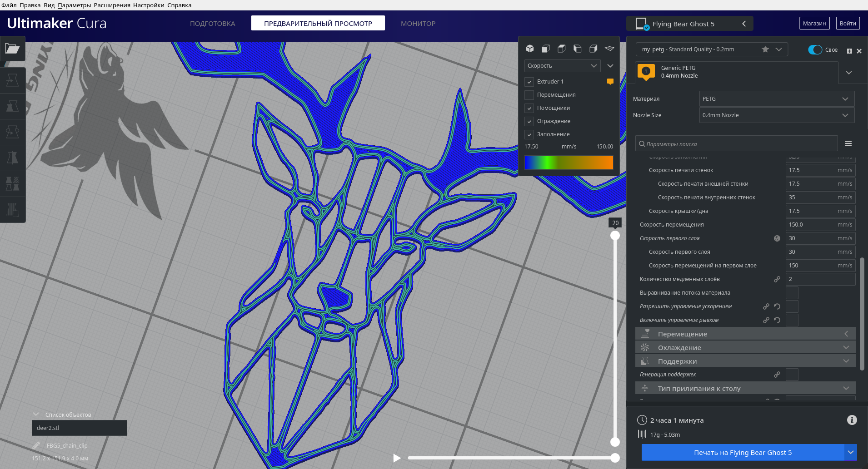
Task: Open profile my_petg Standard Quality dropdown
Action: 712,49
